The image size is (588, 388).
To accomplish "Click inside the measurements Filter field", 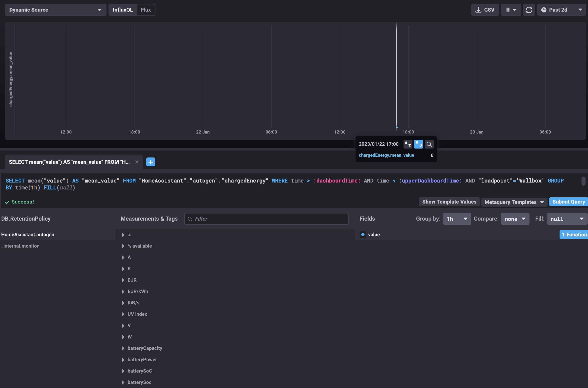I will [266, 219].
